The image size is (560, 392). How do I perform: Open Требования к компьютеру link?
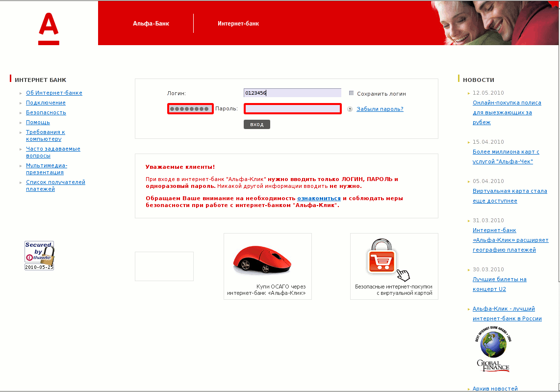click(45, 135)
